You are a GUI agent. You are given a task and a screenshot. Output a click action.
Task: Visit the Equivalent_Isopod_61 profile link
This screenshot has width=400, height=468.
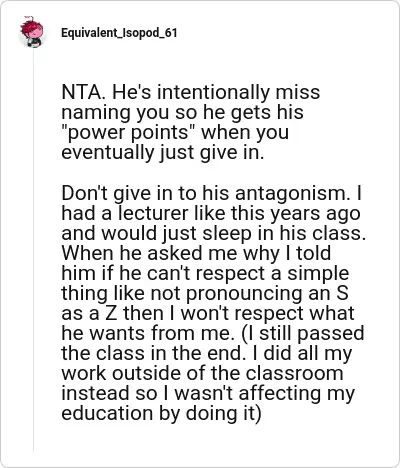pyautogui.click(x=119, y=33)
